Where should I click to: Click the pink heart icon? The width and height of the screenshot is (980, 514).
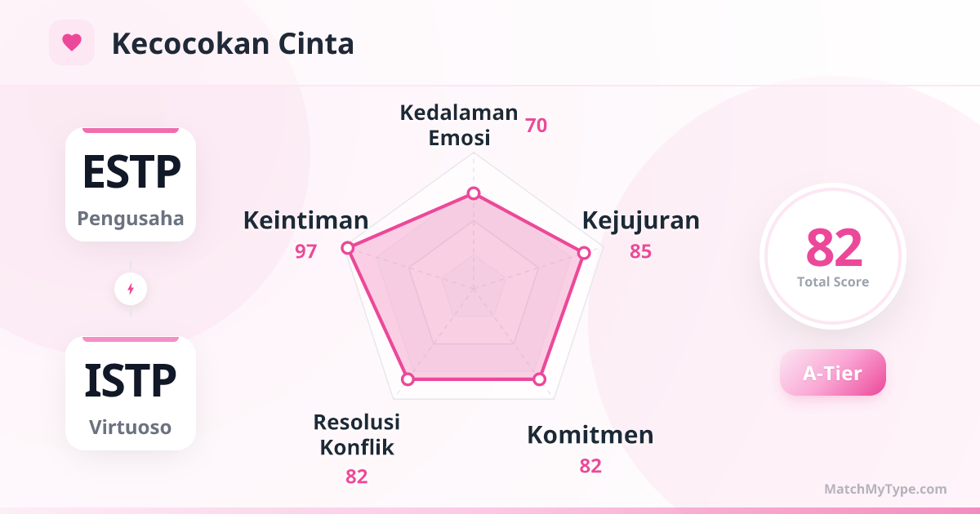coord(72,42)
